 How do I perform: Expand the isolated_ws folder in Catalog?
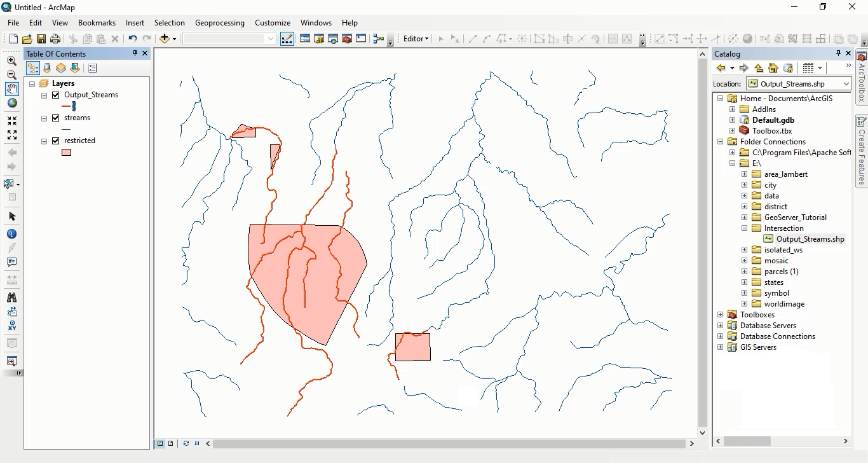tap(744, 250)
